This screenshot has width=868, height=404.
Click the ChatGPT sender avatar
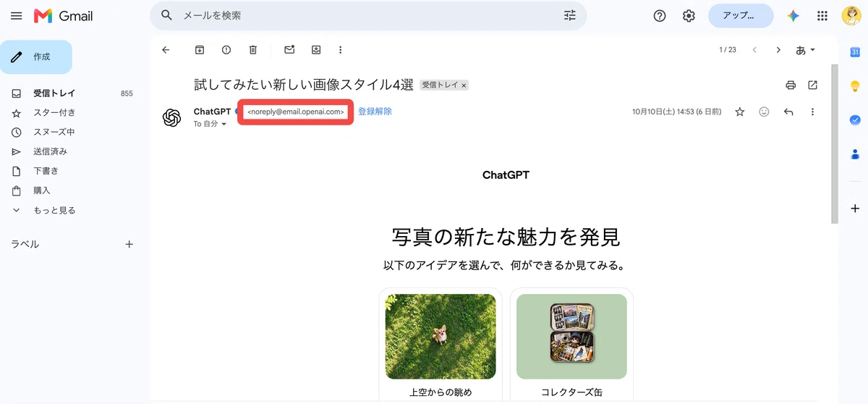tap(171, 117)
